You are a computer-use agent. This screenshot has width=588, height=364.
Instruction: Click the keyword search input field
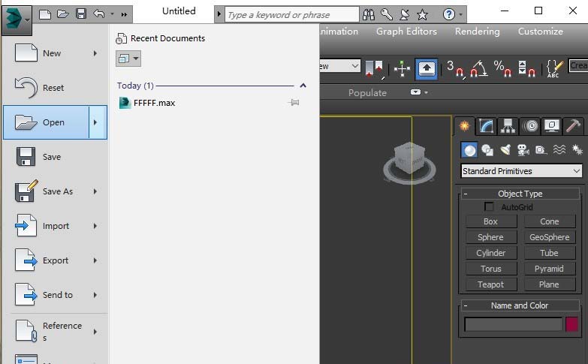pos(292,14)
